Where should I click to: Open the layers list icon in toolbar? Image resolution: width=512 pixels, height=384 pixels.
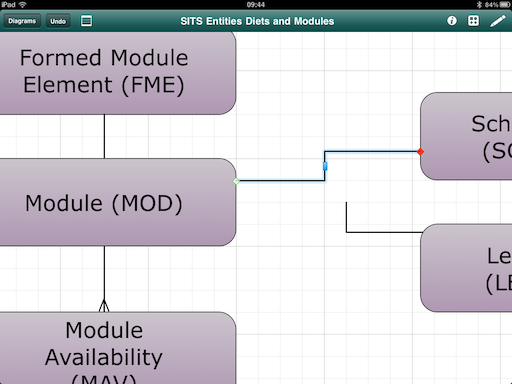86,21
